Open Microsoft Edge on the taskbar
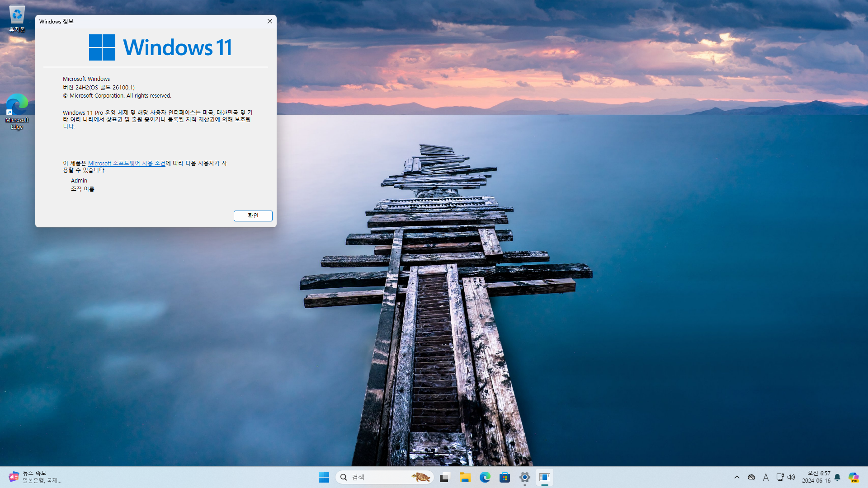Image resolution: width=868 pixels, height=488 pixels. 485,477
